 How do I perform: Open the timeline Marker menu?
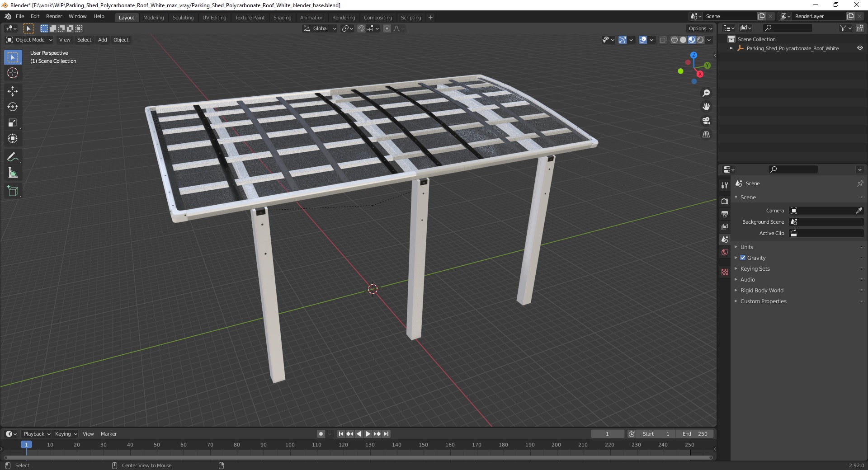point(108,434)
